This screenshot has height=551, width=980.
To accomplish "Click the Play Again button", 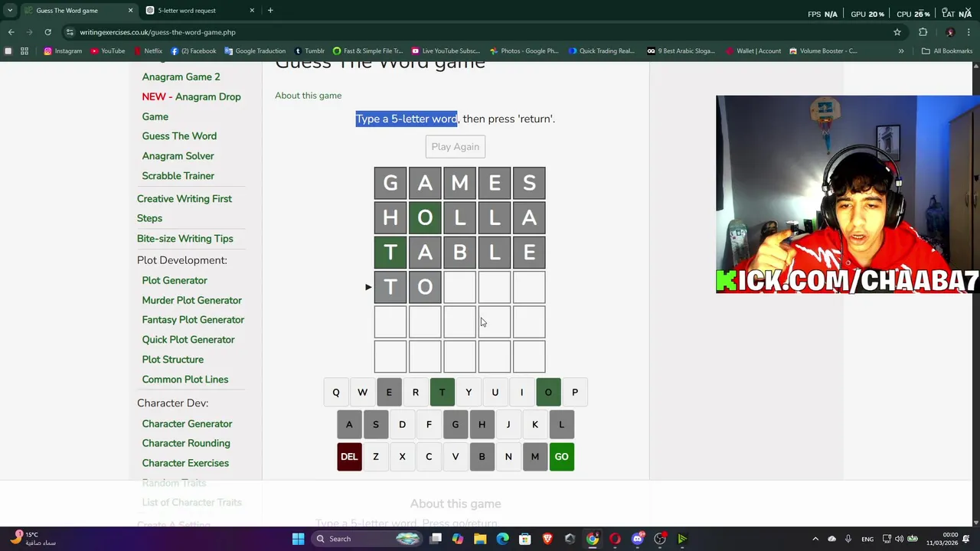I will pos(455,147).
